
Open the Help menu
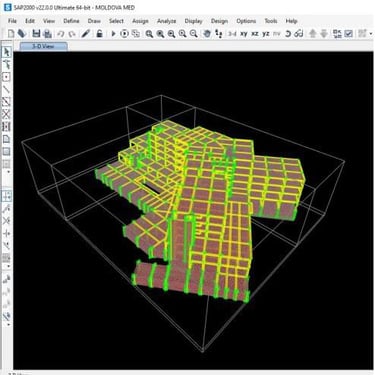(x=291, y=21)
